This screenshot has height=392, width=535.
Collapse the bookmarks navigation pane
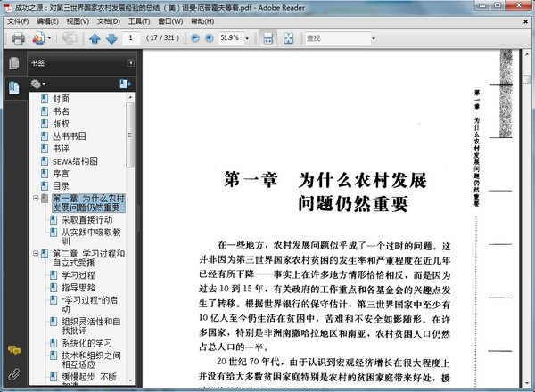(130, 63)
